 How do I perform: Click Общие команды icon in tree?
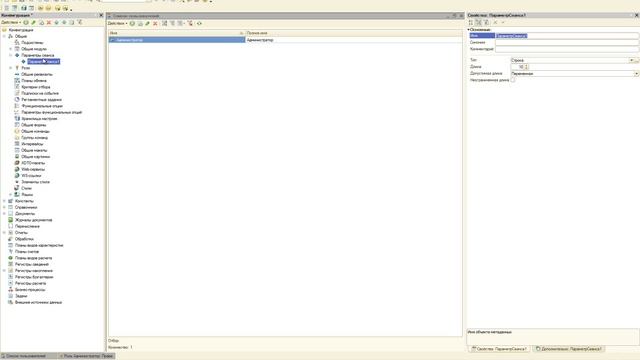[x=17, y=131]
